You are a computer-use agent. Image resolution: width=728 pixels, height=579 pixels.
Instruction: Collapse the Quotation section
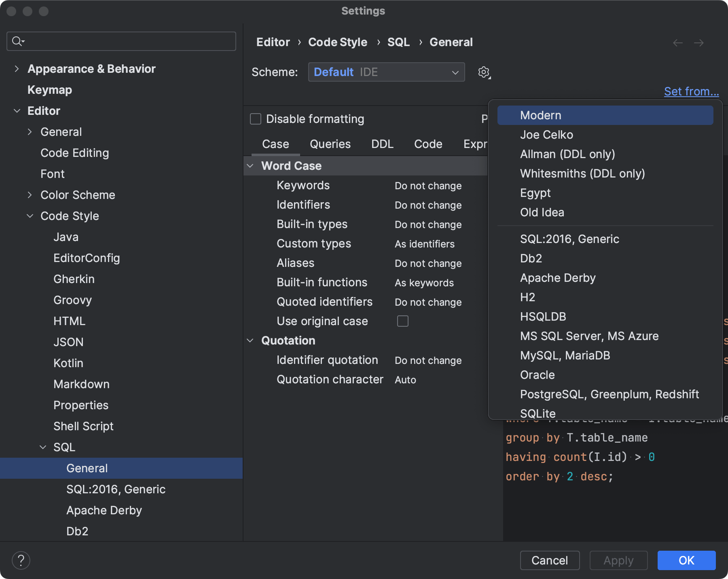tap(250, 340)
